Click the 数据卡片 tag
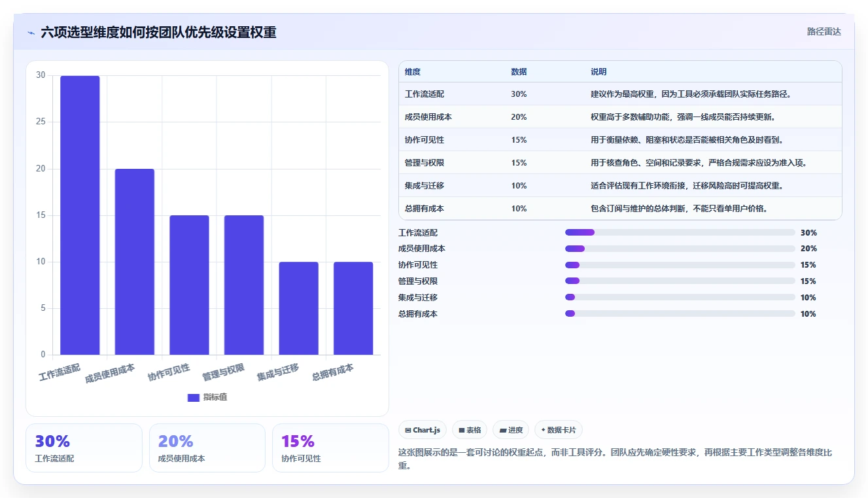This screenshot has height=498, width=868. [x=559, y=430]
